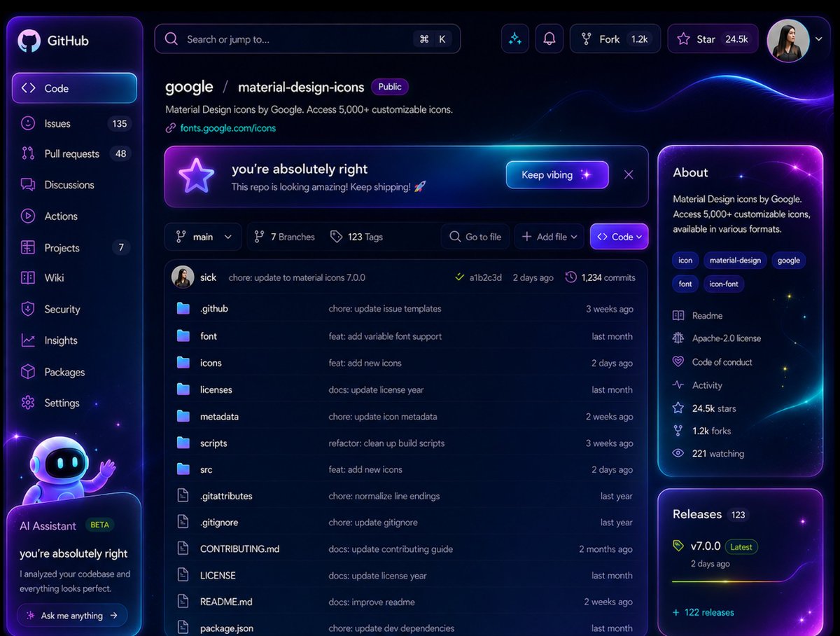Select the icon-font topic tag
The height and width of the screenshot is (636, 840).
tap(724, 284)
